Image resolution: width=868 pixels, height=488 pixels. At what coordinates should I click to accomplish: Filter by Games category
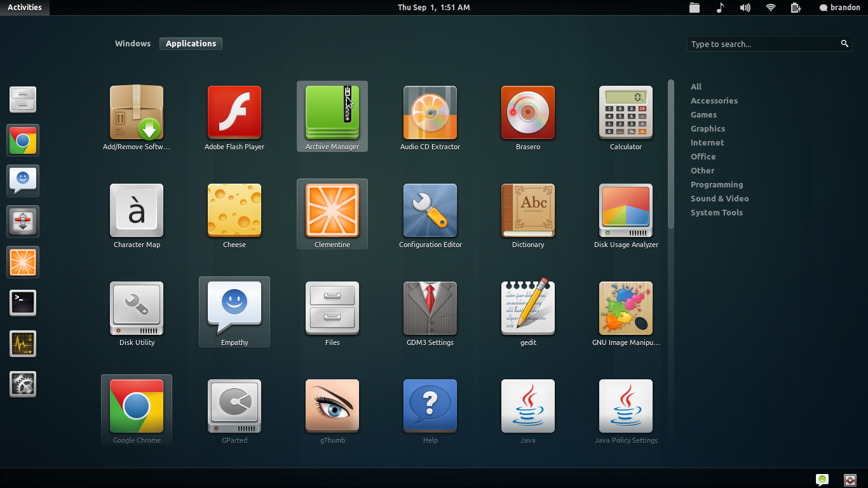tap(703, 114)
